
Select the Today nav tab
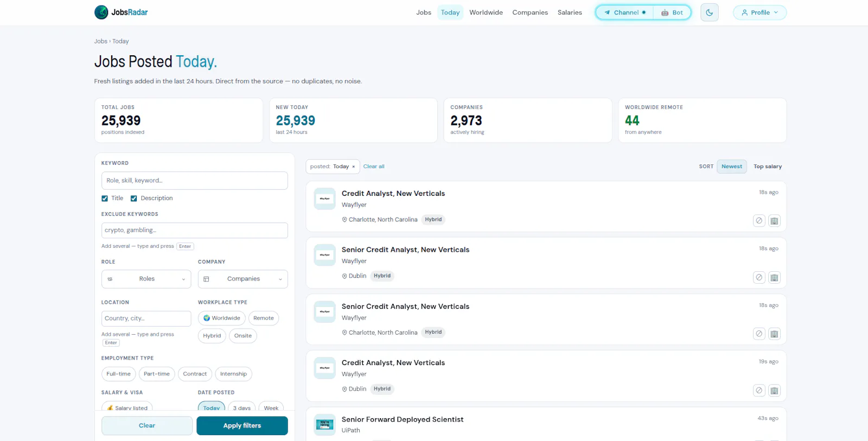pos(450,12)
